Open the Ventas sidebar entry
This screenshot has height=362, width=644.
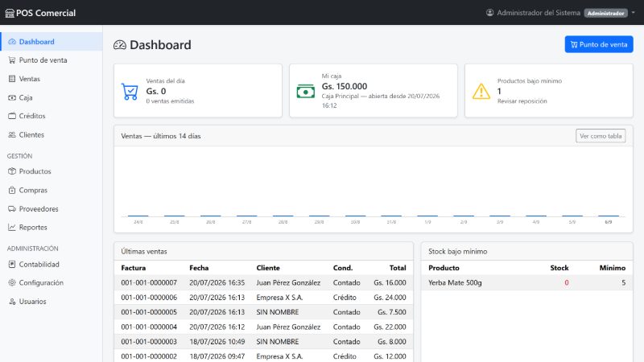point(52,79)
